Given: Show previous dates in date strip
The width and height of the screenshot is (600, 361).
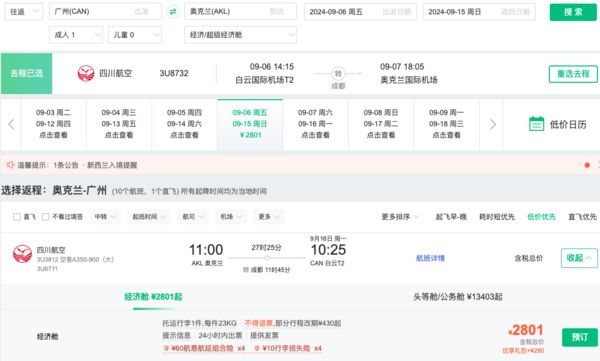Looking at the screenshot, I should (11, 124).
